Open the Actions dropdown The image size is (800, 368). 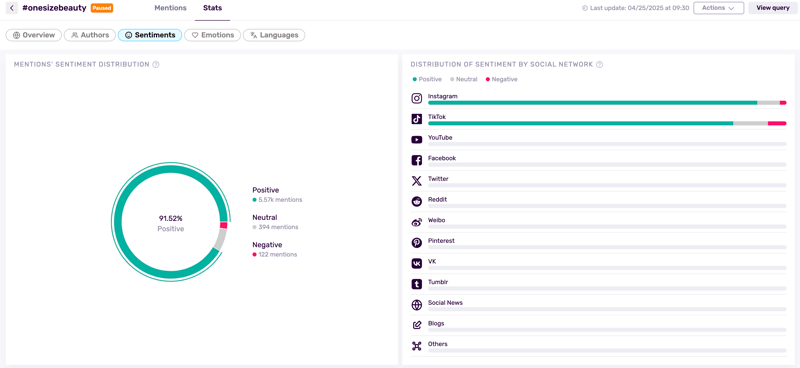click(x=718, y=8)
